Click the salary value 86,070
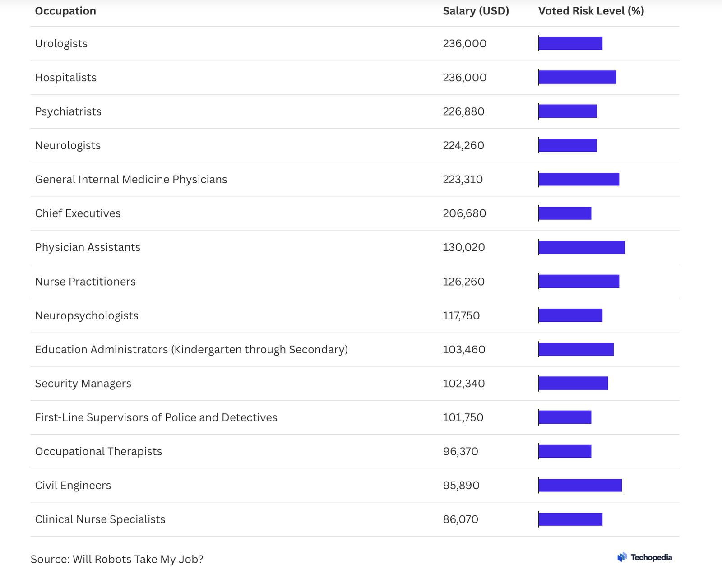 460,519
